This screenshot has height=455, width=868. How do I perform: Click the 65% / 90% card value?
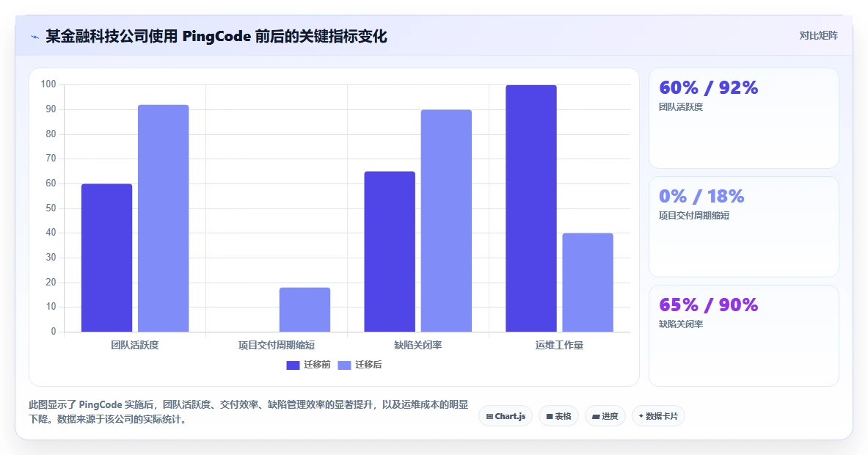point(709,305)
